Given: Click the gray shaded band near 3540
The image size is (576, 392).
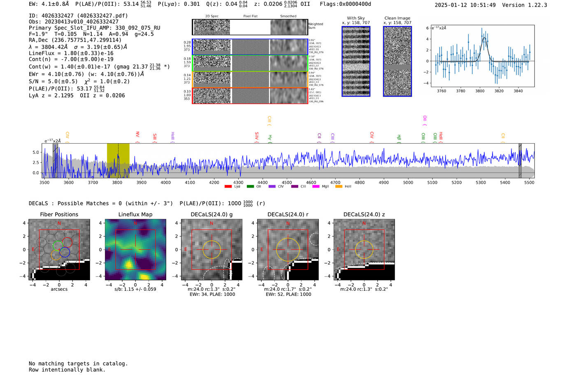Looking at the screenshot, I should [55, 160].
